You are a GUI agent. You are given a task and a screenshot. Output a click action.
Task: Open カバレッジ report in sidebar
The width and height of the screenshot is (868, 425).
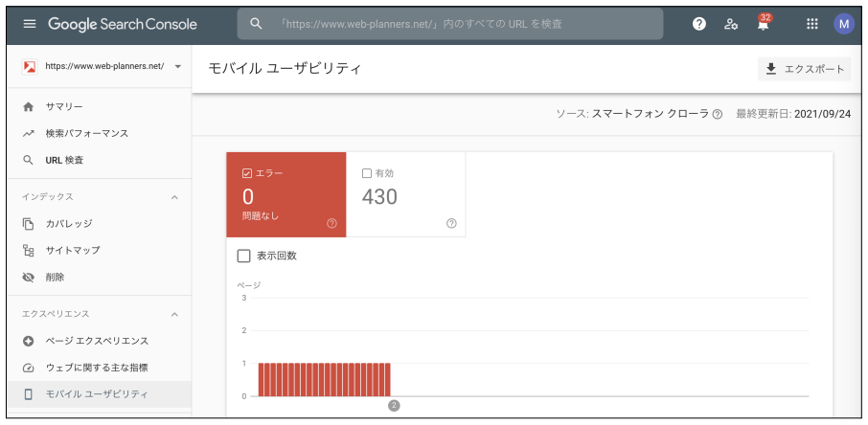click(x=69, y=224)
